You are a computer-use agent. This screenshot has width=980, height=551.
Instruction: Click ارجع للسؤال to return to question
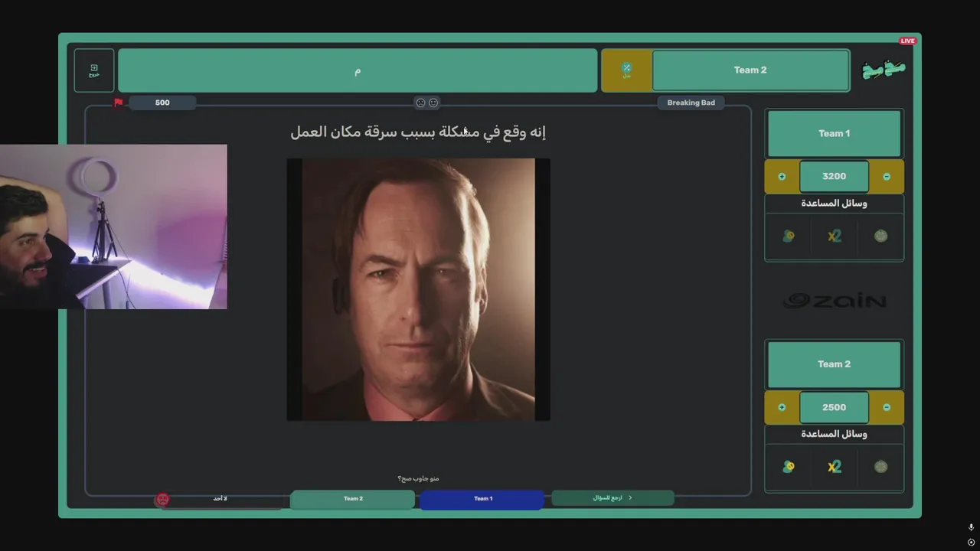tap(612, 498)
